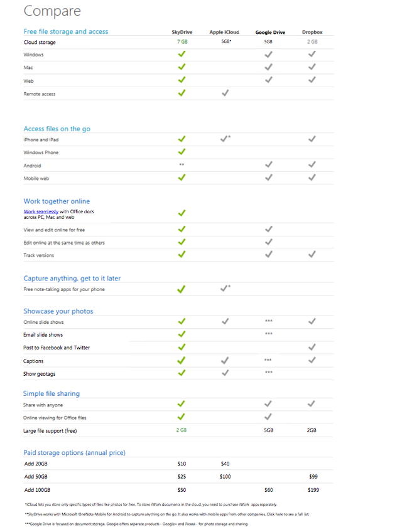
Task: Click the SkyDrive column header
Action: point(182,32)
